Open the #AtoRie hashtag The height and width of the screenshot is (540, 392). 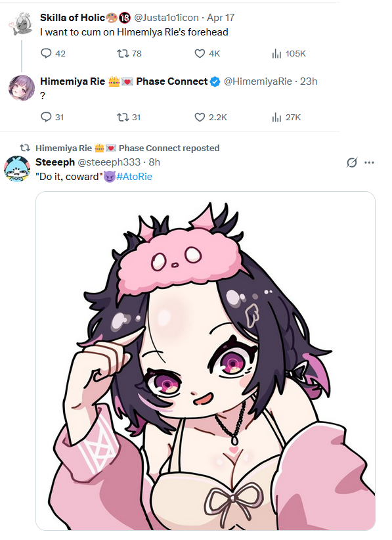134,177
